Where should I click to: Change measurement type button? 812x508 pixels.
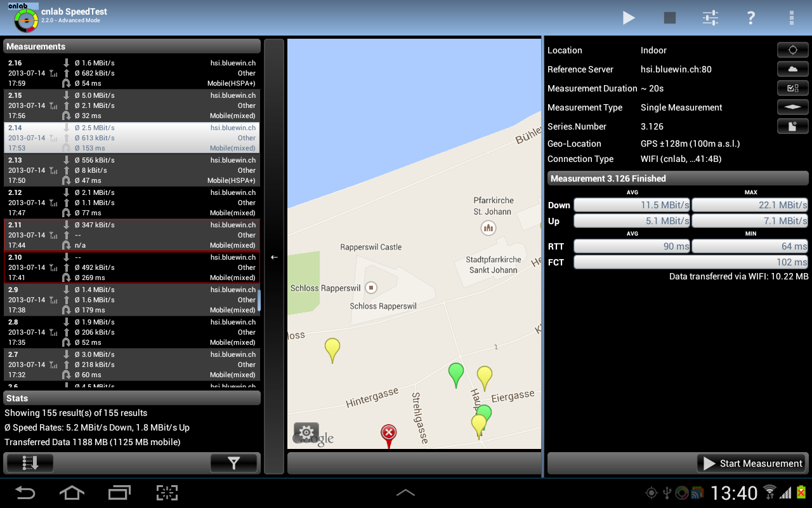(793, 107)
